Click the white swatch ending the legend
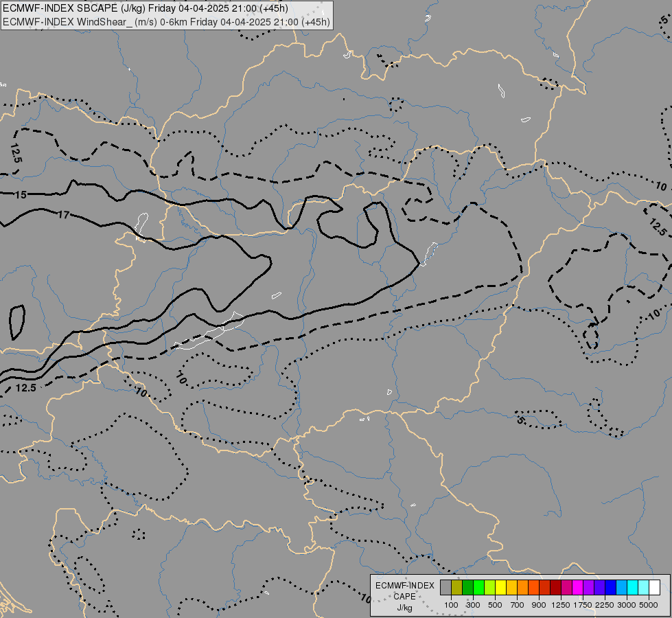Viewport: 672px width, 618px height. point(654,587)
